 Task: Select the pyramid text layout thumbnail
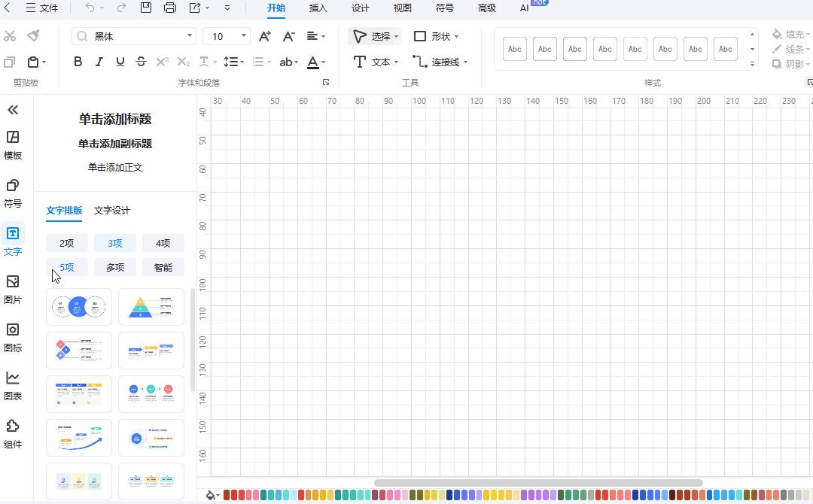151,307
